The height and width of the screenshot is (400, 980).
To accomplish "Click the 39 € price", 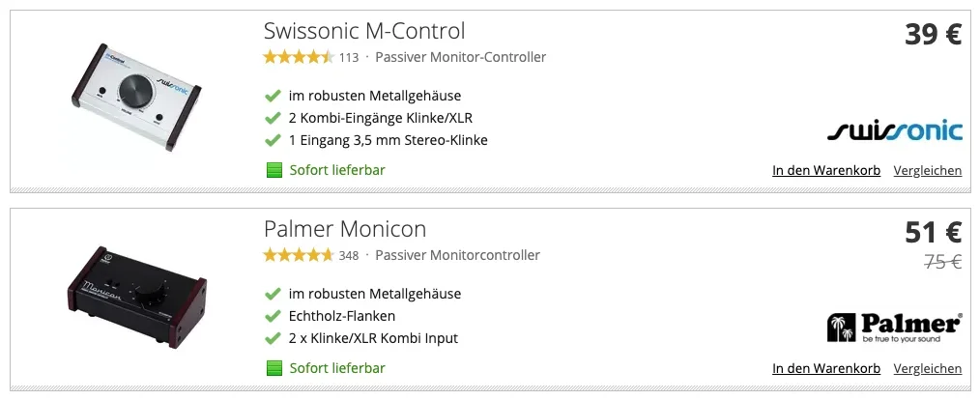I will (933, 35).
